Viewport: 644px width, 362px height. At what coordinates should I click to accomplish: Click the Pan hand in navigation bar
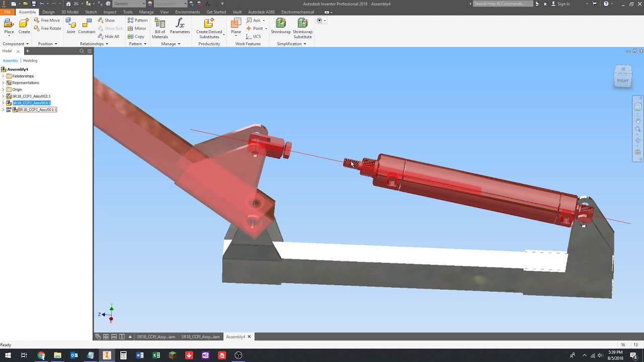pyautogui.click(x=638, y=121)
